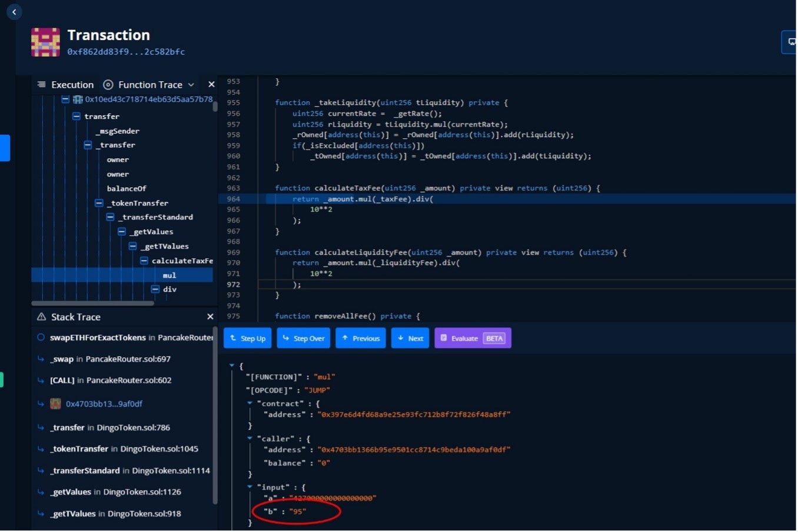
Task: Click the Execution list icon
Action: 42,85
